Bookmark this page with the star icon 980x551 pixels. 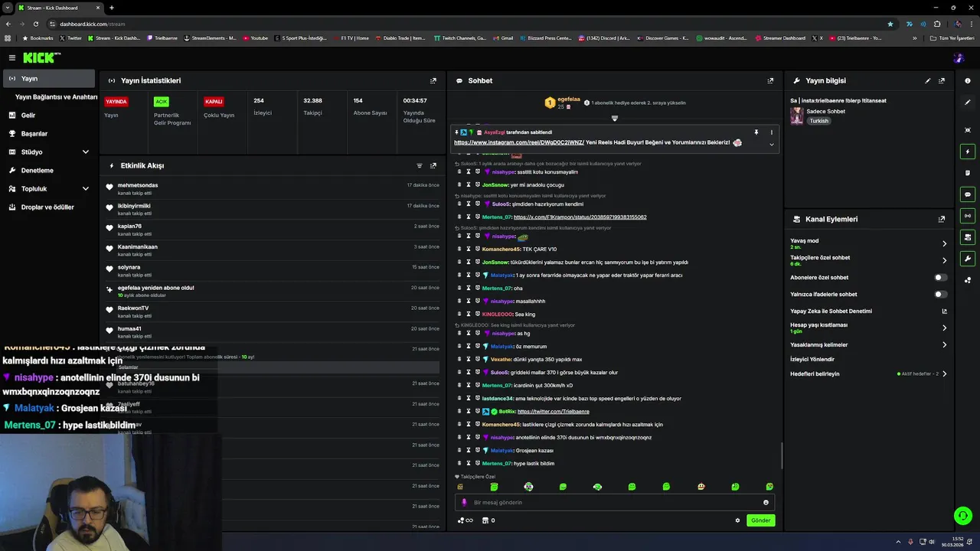click(x=890, y=24)
